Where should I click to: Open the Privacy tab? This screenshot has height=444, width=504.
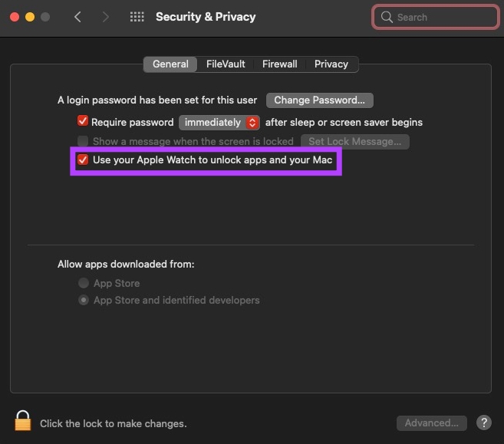tap(331, 64)
